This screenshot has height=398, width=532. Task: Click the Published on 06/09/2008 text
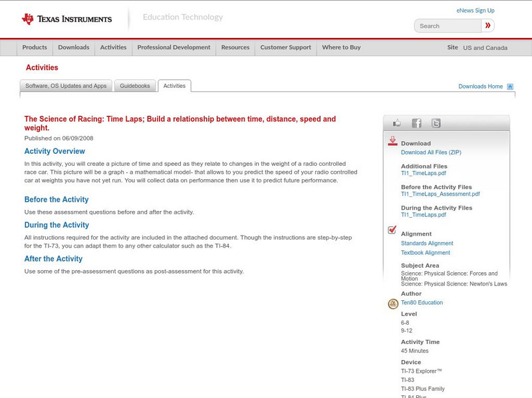59,138
